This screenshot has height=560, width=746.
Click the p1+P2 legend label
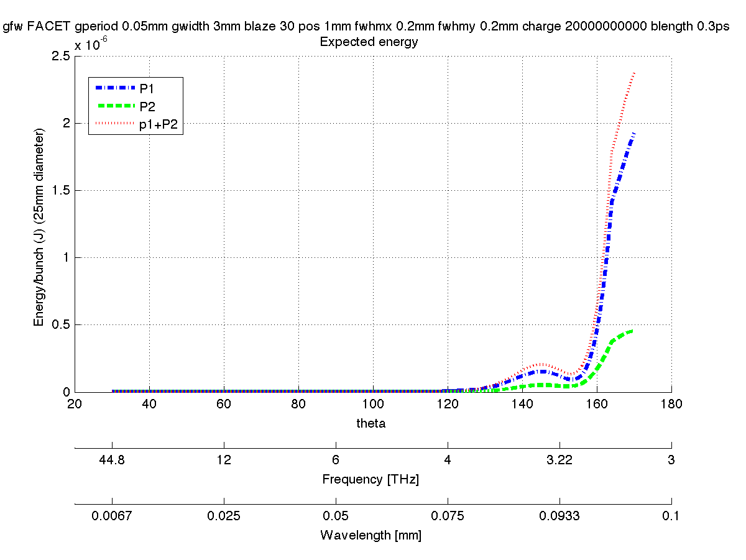click(159, 124)
